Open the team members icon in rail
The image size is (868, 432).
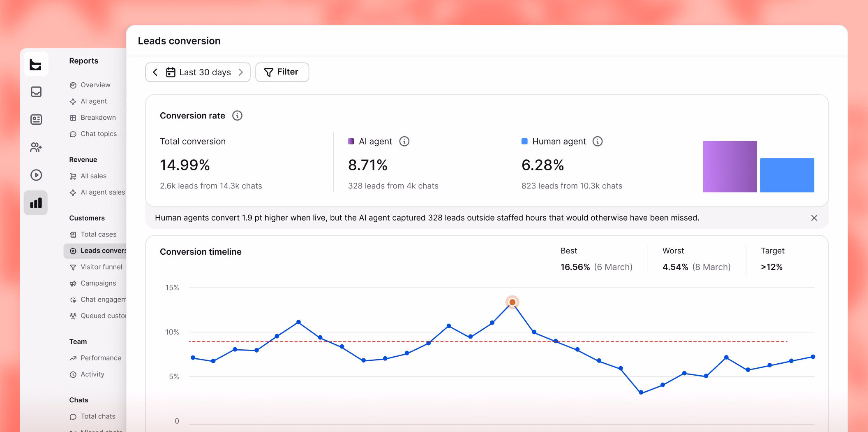(36, 147)
